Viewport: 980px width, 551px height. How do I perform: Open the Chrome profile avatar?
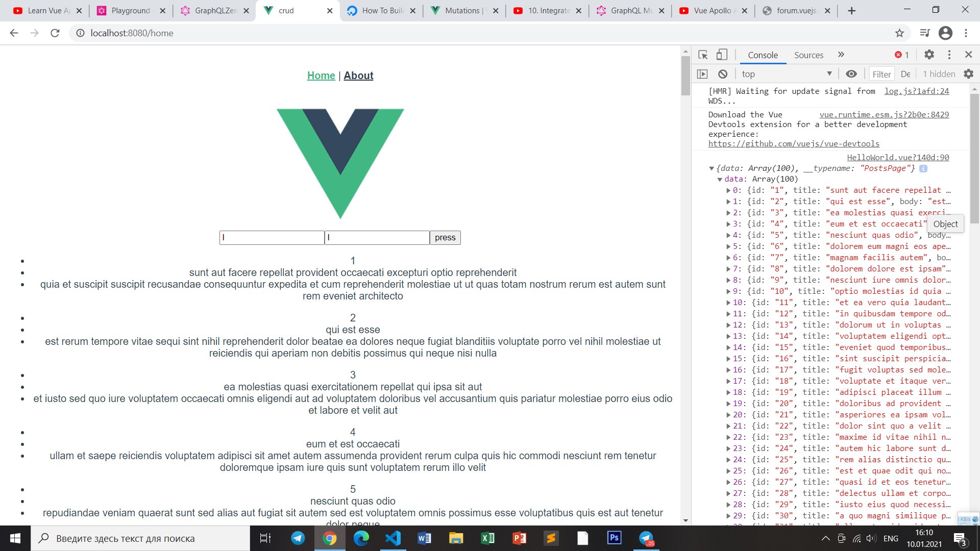(x=945, y=33)
